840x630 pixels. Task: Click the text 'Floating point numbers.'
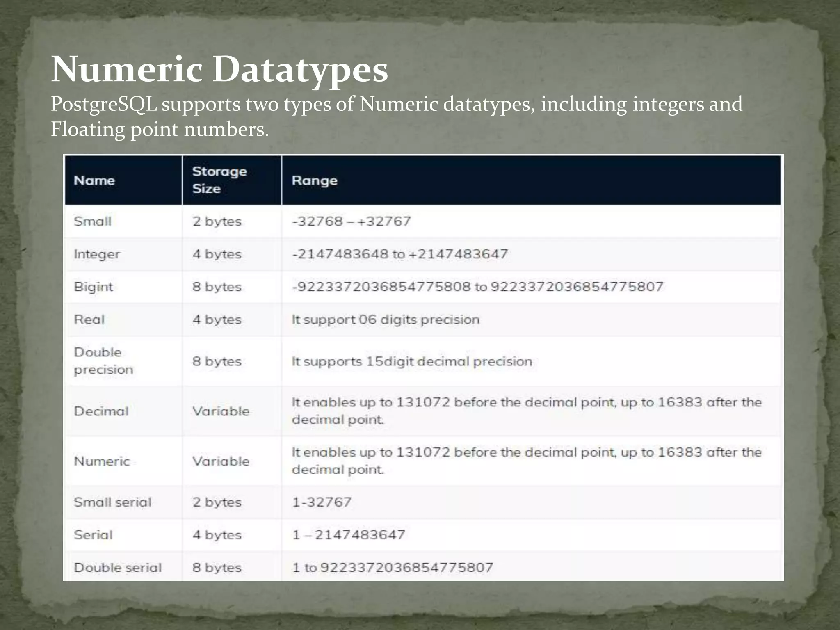point(160,130)
